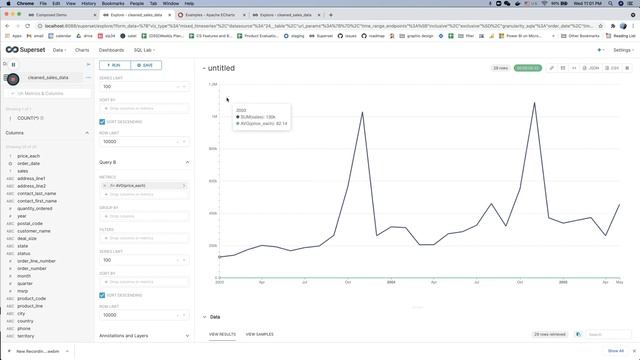Switch to Examples - Apache ECharts tab
Screen dimensions: 640x360
click(x=210, y=15)
